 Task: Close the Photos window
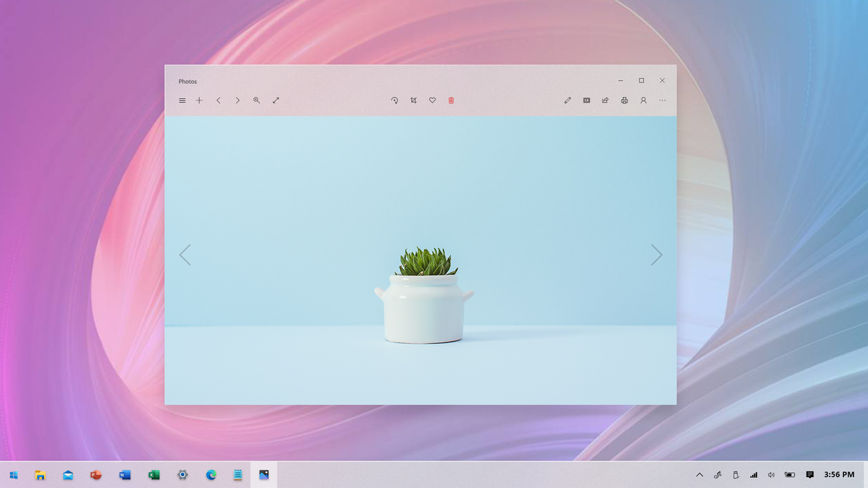(x=662, y=81)
